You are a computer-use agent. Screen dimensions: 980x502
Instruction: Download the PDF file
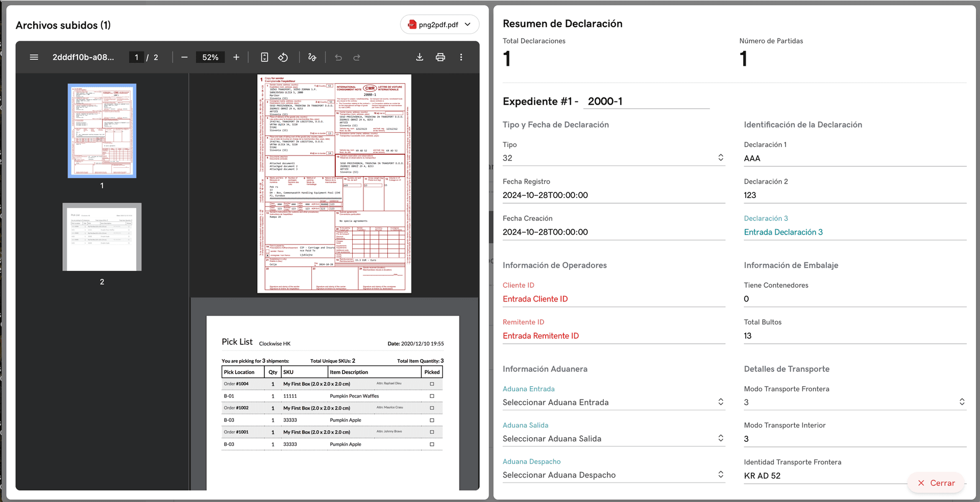pyautogui.click(x=420, y=57)
